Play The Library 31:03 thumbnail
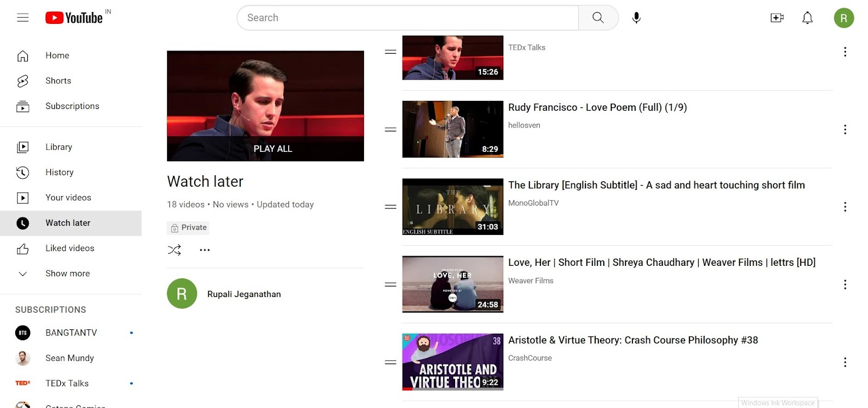The height and width of the screenshot is (408, 868). pyautogui.click(x=452, y=207)
